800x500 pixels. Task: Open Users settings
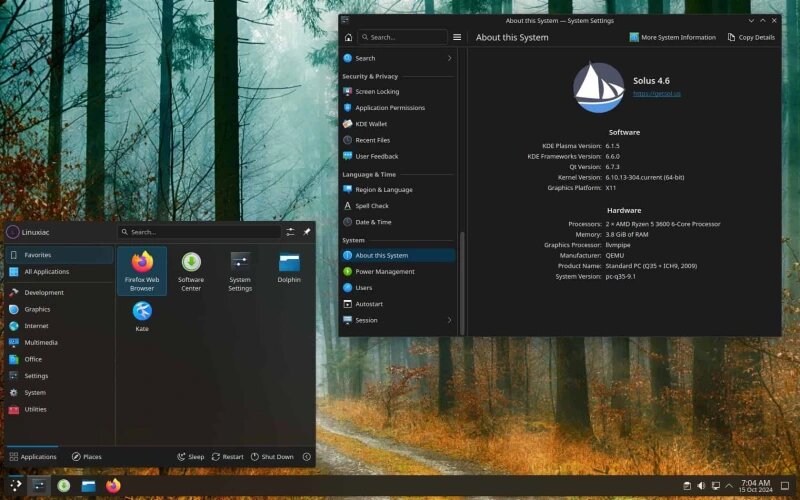[x=398, y=288]
